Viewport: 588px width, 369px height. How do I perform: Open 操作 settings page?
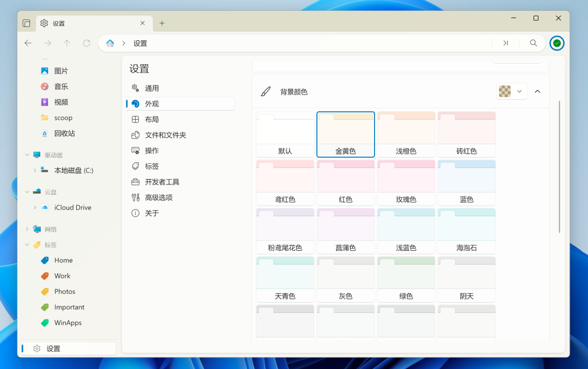click(180, 151)
